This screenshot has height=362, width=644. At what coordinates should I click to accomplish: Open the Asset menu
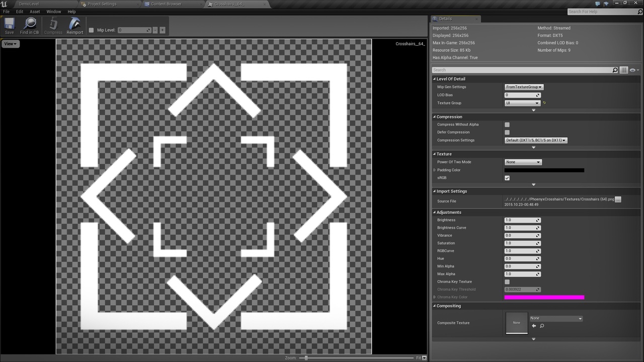(35, 12)
